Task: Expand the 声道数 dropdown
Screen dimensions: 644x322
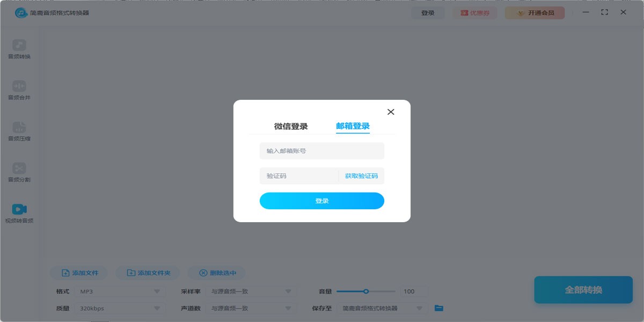Action: (x=252, y=308)
